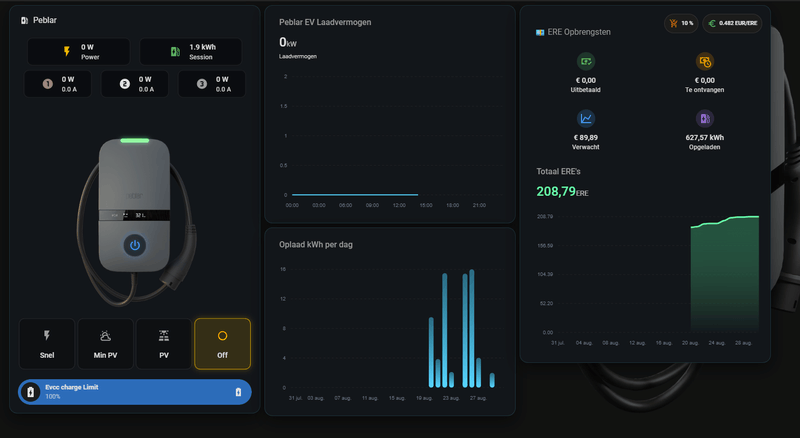Open the 1.9 kWh Session tile
Image resolution: width=800 pixels, height=438 pixels.
click(190, 52)
